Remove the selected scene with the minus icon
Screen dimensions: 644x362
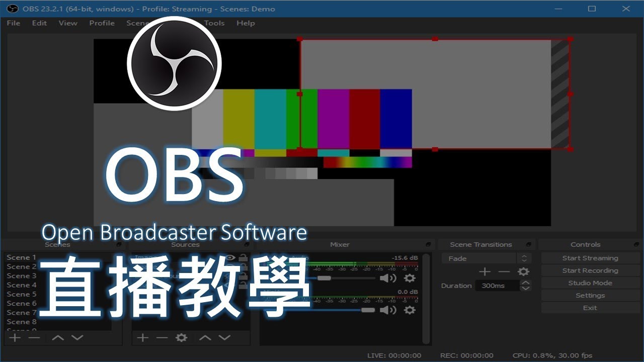(x=34, y=337)
